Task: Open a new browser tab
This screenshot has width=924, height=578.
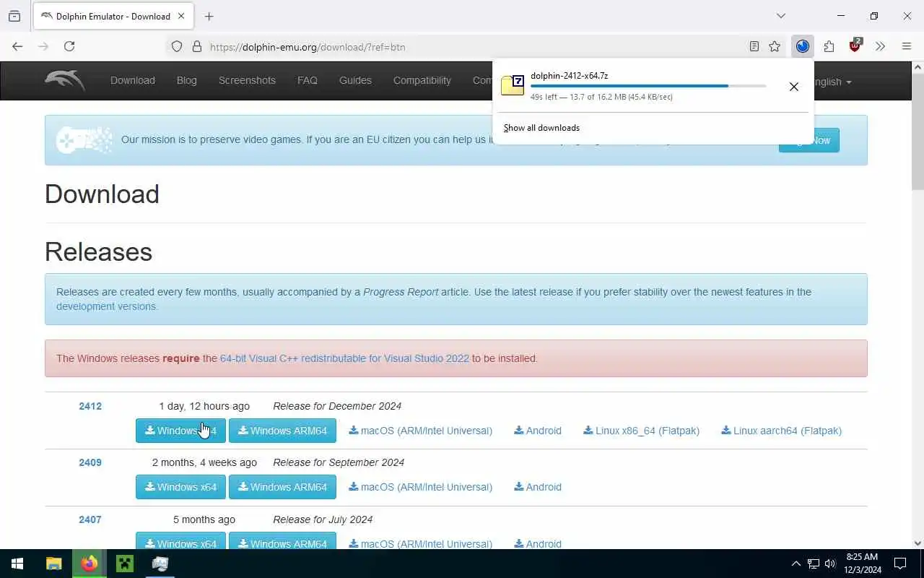Action: (209, 16)
